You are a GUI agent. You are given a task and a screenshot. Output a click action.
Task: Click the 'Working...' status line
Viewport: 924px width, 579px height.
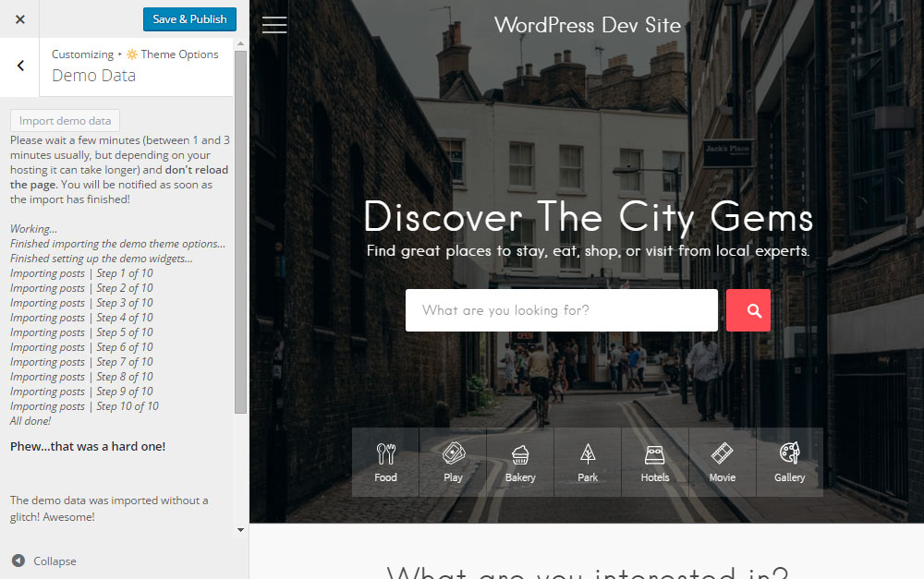tap(33, 229)
